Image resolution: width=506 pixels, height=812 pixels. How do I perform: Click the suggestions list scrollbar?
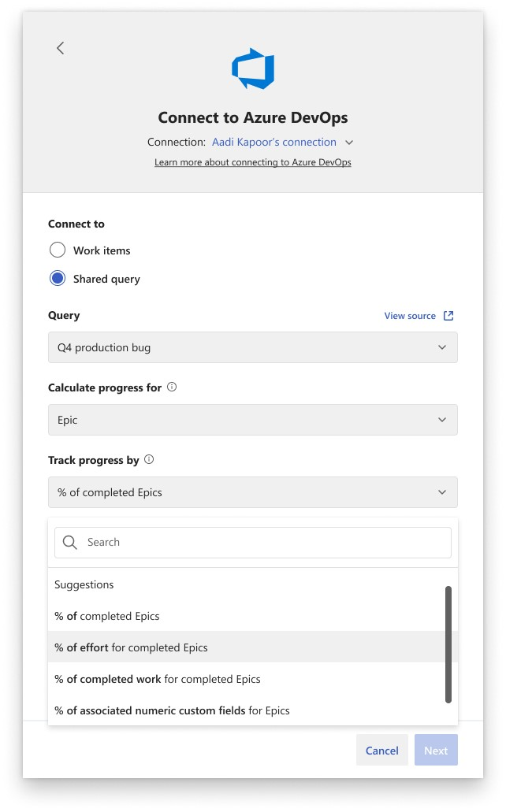pyautogui.click(x=448, y=645)
